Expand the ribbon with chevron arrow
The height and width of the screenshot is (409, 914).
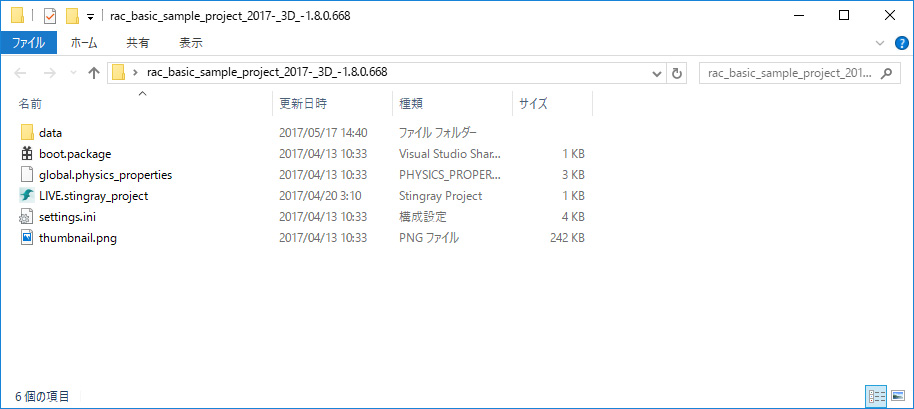point(880,43)
